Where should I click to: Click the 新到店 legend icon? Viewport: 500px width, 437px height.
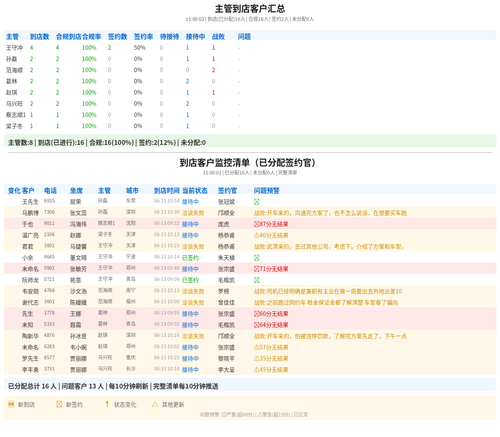pyautogui.click(x=11, y=404)
